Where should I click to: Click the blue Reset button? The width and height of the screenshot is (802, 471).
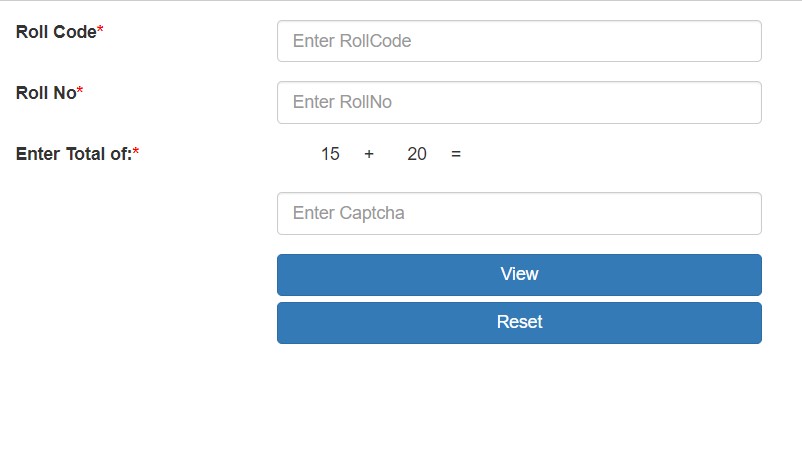click(519, 323)
